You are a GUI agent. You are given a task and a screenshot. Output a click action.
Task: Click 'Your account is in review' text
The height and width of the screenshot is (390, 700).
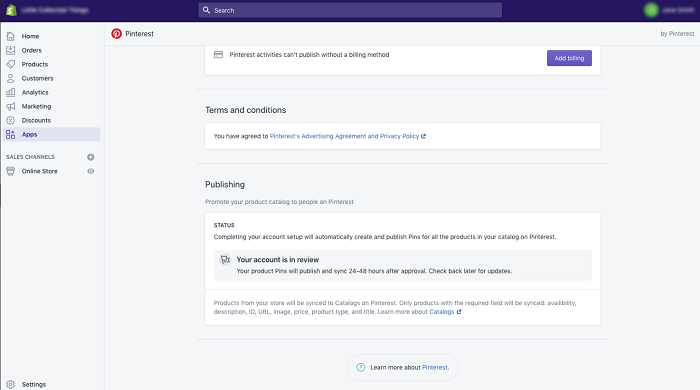(278, 259)
